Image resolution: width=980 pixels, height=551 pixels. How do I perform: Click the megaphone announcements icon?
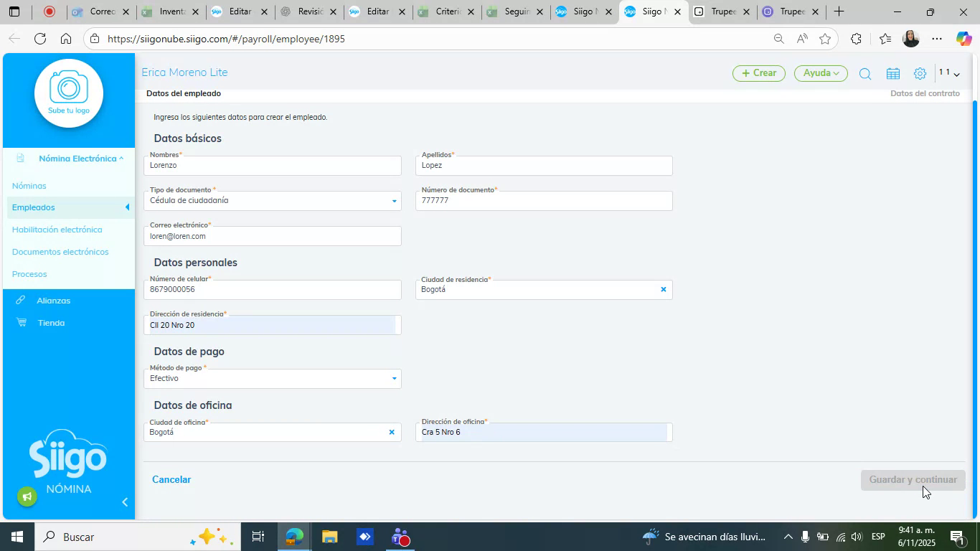click(27, 496)
